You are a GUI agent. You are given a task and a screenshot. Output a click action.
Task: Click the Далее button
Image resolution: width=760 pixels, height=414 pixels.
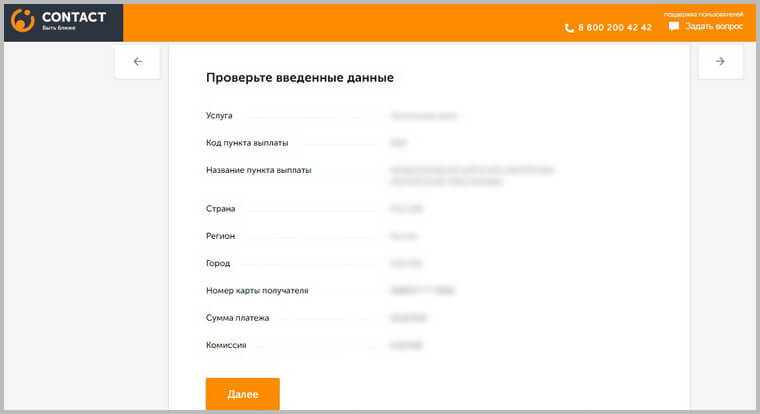(x=243, y=394)
